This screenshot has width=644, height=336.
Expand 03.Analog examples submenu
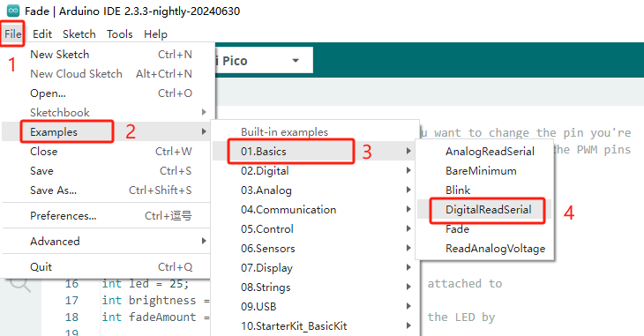point(314,190)
